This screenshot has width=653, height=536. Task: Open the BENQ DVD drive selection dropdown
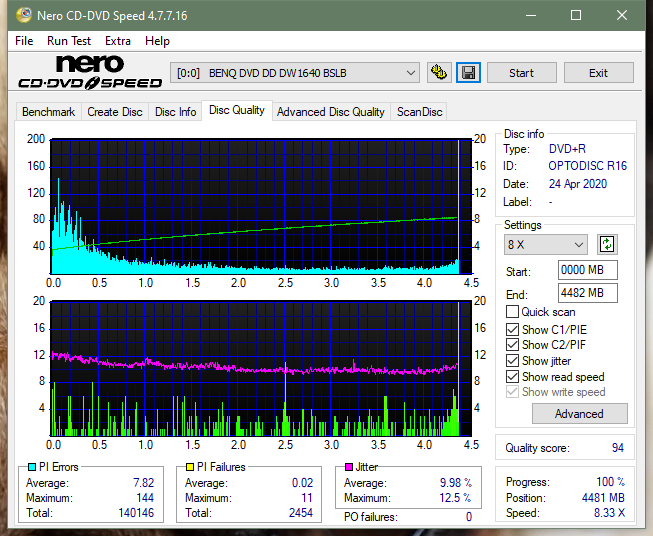coord(295,73)
